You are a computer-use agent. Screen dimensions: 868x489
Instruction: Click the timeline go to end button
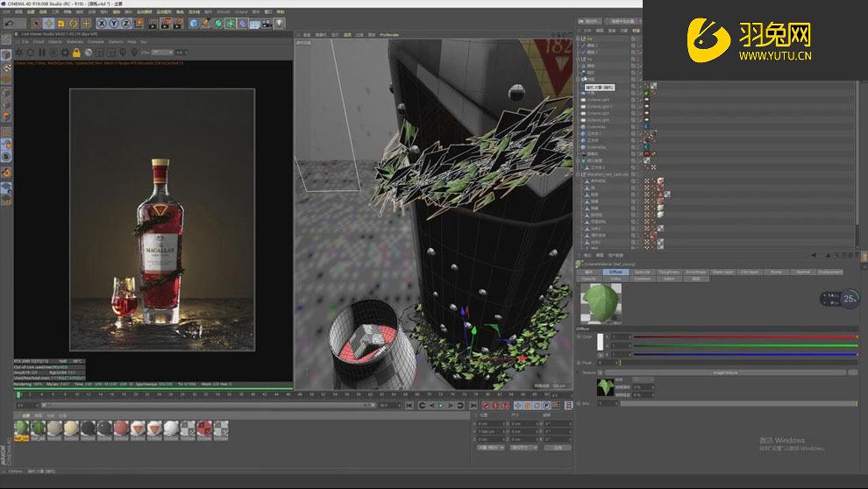[473, 406]
